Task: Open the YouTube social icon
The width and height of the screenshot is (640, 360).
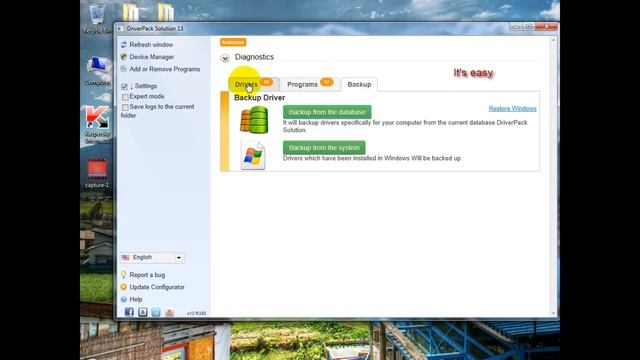Action: point(169,312)
